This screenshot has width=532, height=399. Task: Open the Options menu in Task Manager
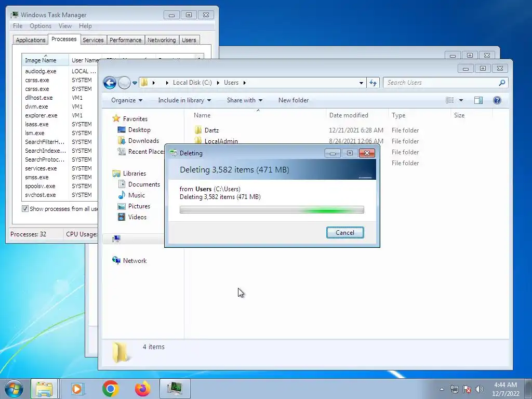pyautogui.click(x=41, y=26)
